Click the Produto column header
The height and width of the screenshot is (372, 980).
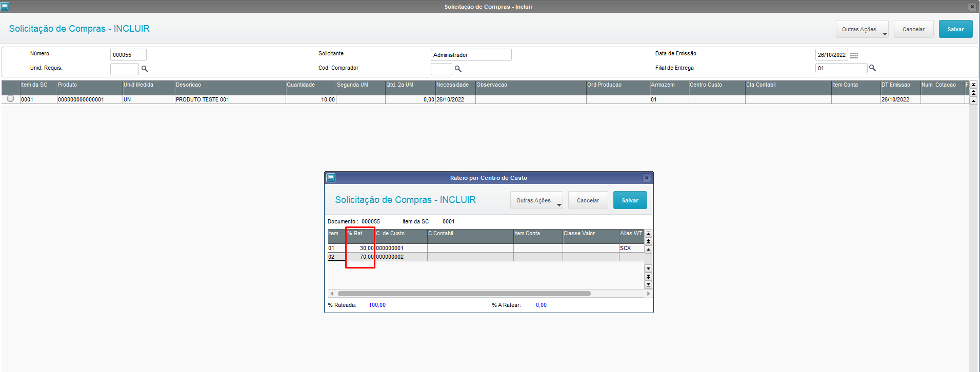90,88
